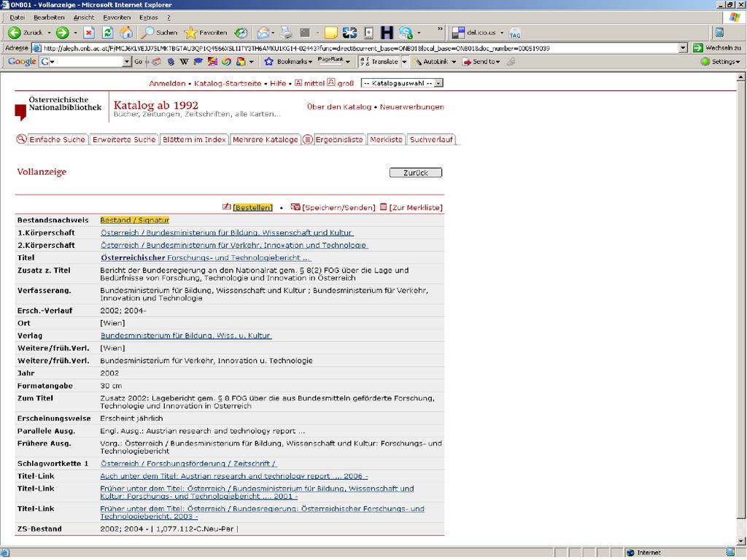Open the Datei menu

click(x=18, y=17)
